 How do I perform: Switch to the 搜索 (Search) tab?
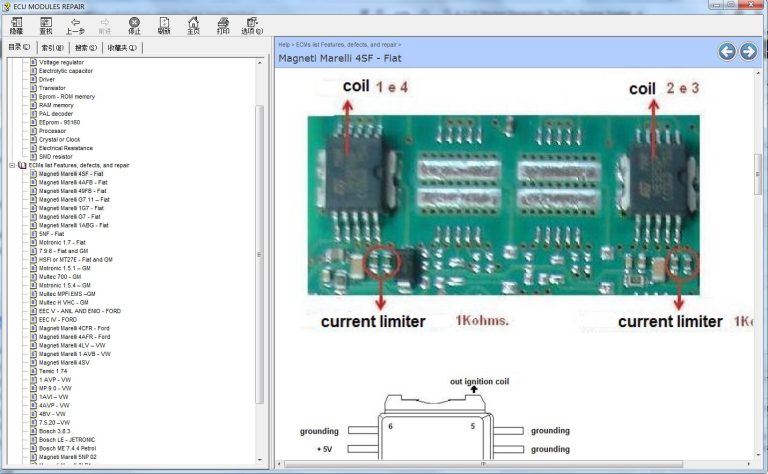tap(86, 47)
